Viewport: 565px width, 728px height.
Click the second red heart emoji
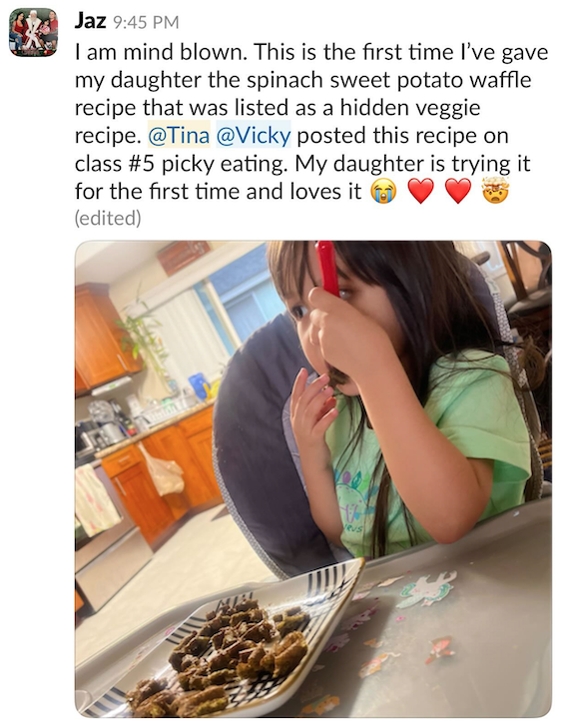coord(458,192)
